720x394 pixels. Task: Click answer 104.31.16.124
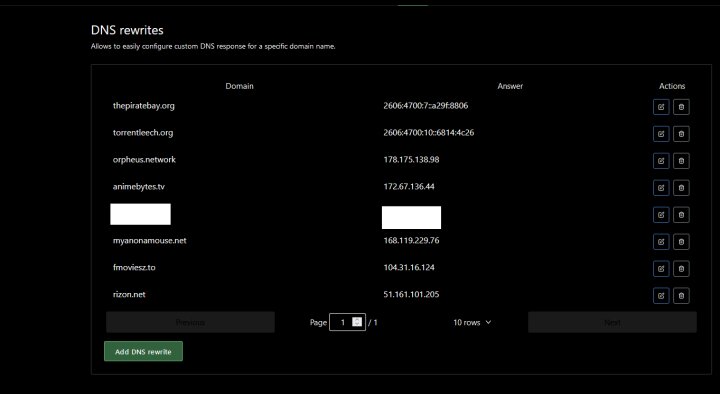[x=409, y=267]
